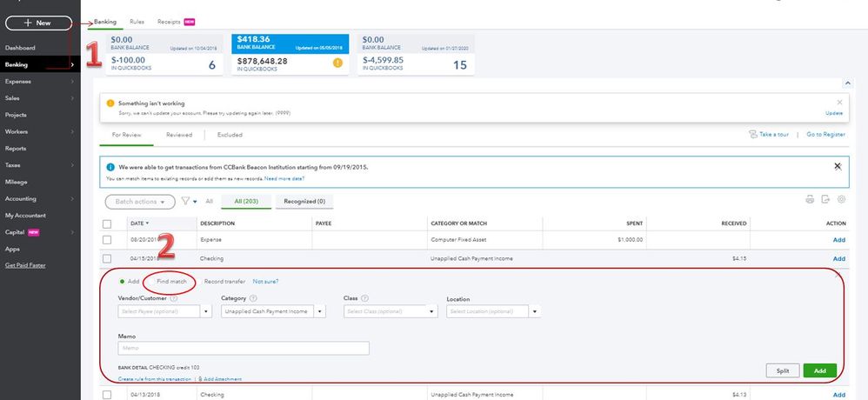868x400 pixels.
Task: Check the 08/20 Expense transaction checkbox
Action: [x=107, y=239]
